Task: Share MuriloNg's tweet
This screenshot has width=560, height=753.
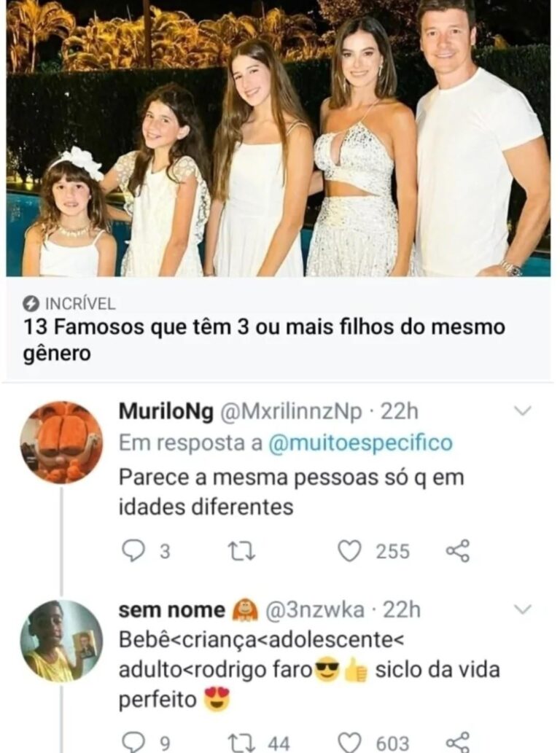Action: [457, 551]
